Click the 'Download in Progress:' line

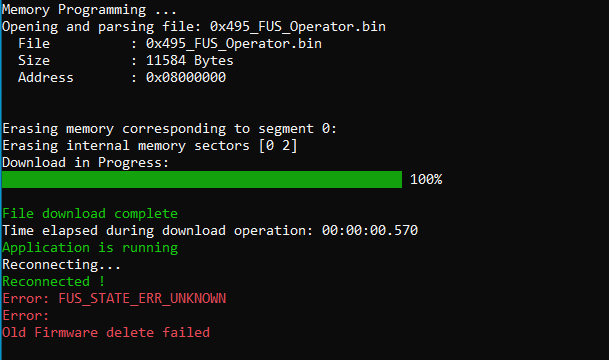[85, 163]
